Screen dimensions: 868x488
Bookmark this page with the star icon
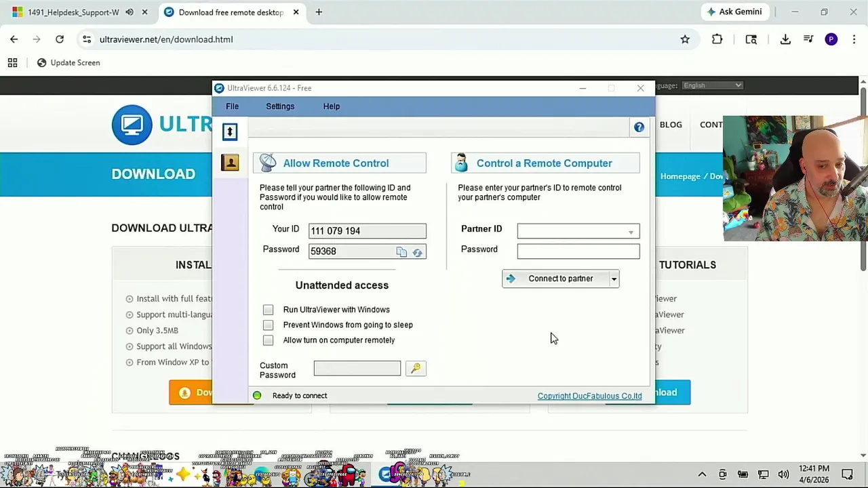[685, 39]
